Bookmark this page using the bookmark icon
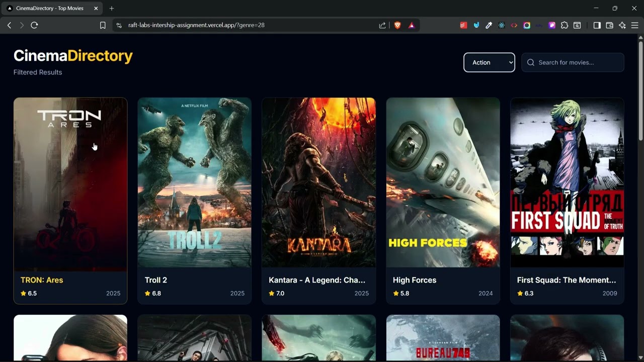The image size is (644, 362). (x=103, y=25)
